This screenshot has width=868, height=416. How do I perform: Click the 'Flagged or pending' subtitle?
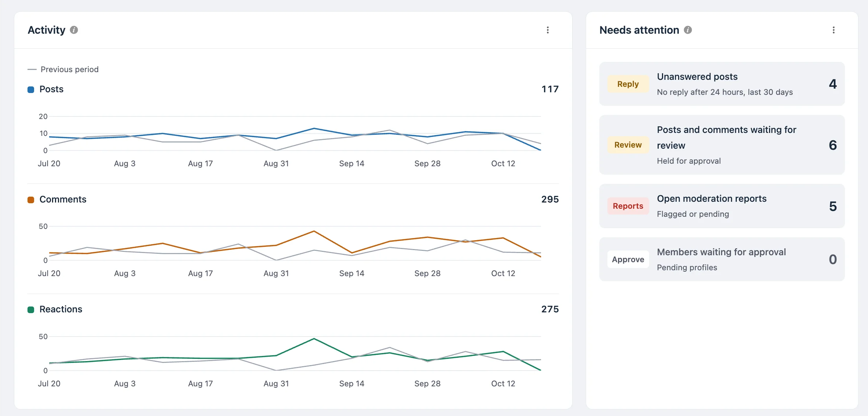point(693,214)
